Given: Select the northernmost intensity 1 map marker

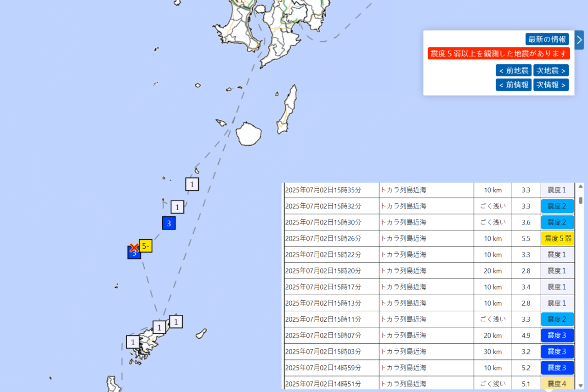Looking at the screenshot, I should 192,184.
